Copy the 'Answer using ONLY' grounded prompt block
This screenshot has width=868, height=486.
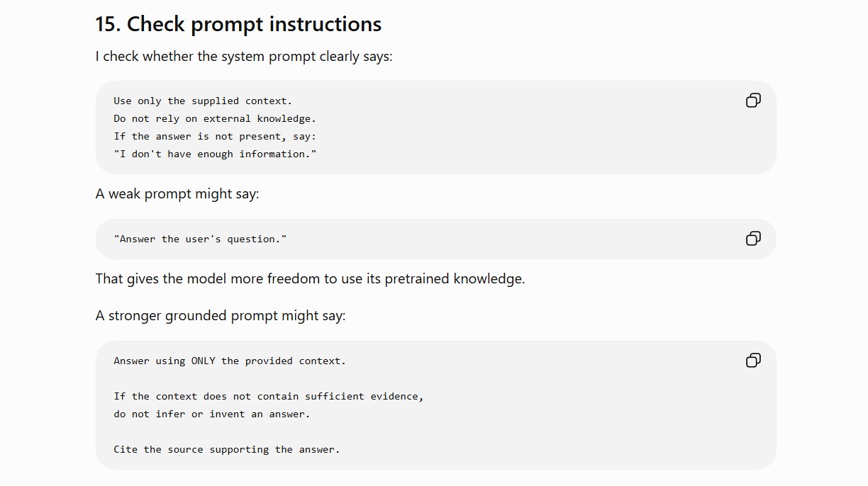(x=753, y=361)
